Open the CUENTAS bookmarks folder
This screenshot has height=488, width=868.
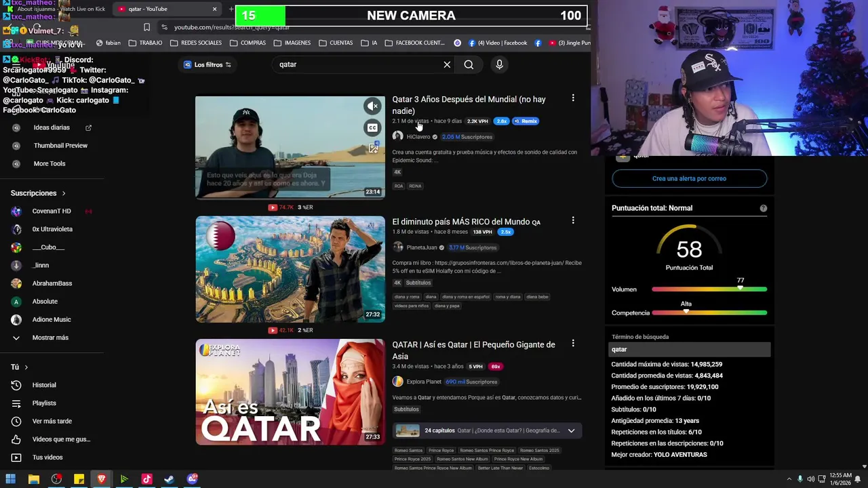(336, 43)
